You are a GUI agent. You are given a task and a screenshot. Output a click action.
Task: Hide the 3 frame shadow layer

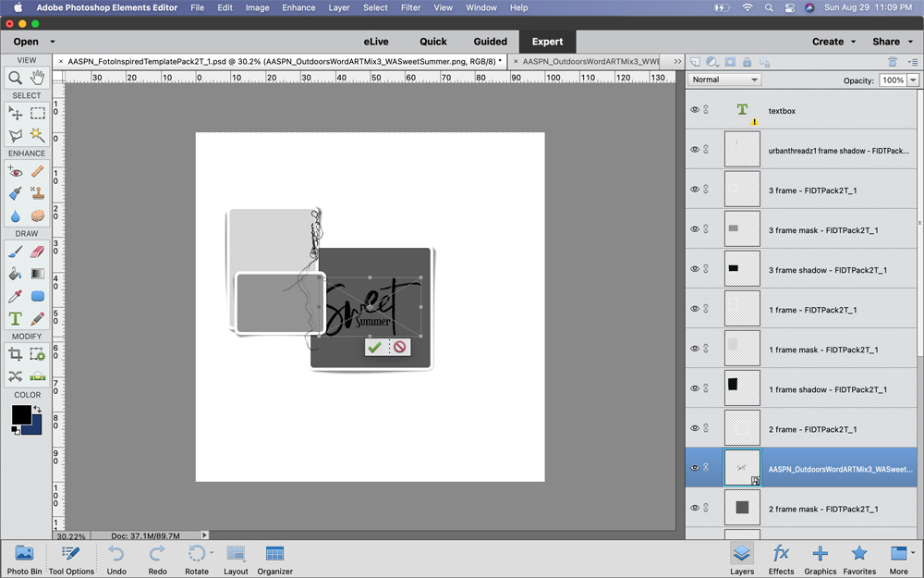(695, 269)
